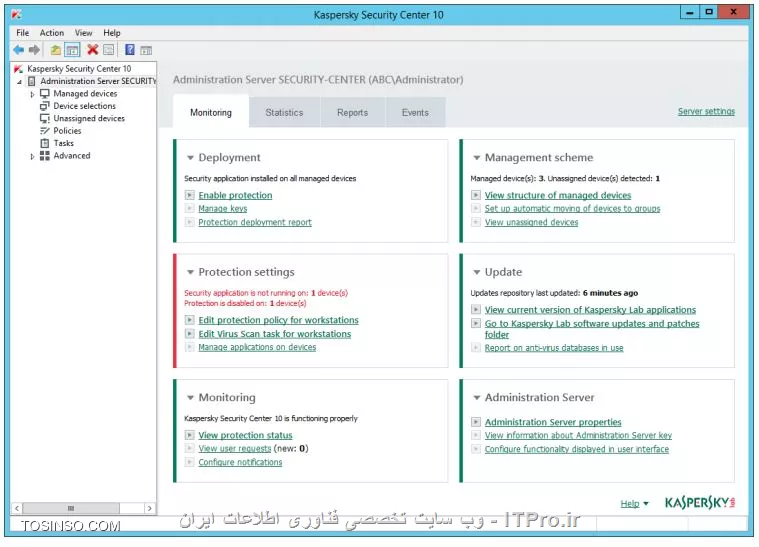The image size is (759, 547).
Task: Click the red X Delete toolbar icon
Action: point(92,50)
